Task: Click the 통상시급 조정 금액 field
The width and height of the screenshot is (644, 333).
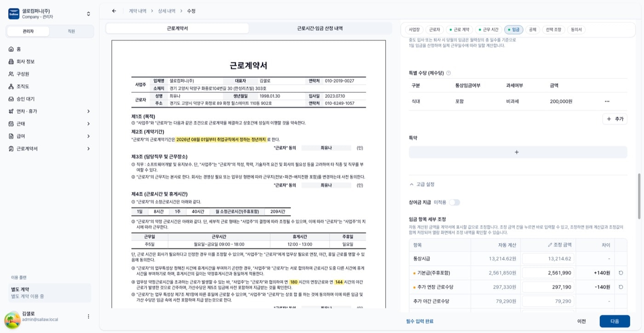Action: (548, 259)
